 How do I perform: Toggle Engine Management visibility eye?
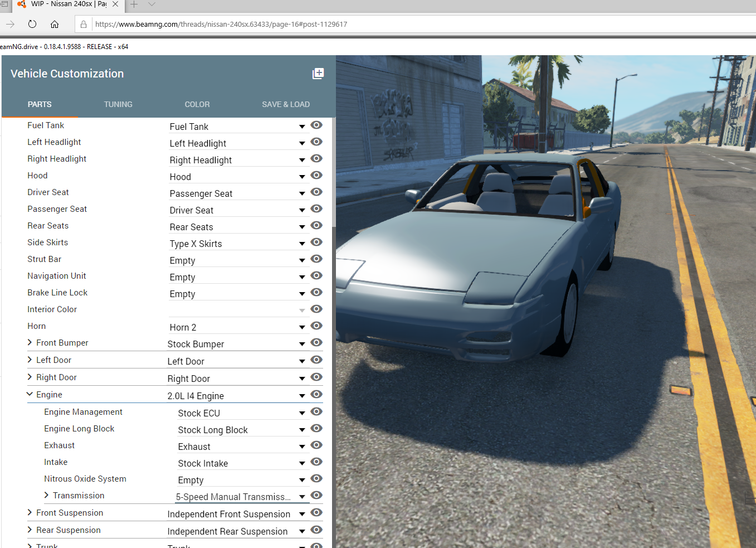[x=316, y=412]
